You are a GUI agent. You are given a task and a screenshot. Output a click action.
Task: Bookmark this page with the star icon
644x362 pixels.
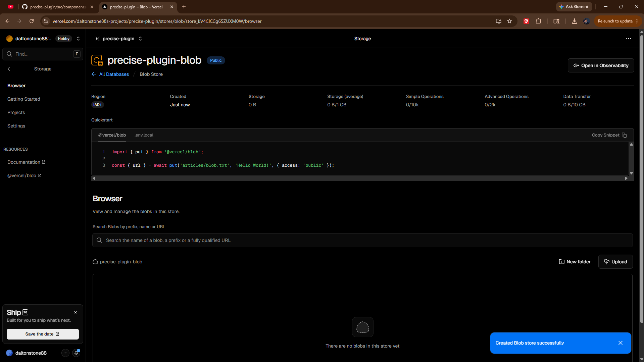coord(509,21)
